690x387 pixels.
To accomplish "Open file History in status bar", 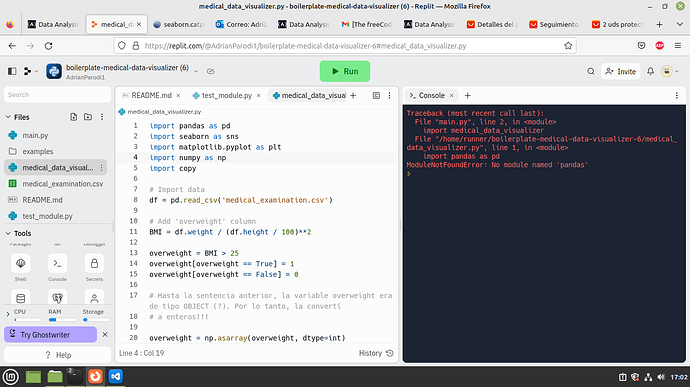I will [x=376, y=353].
